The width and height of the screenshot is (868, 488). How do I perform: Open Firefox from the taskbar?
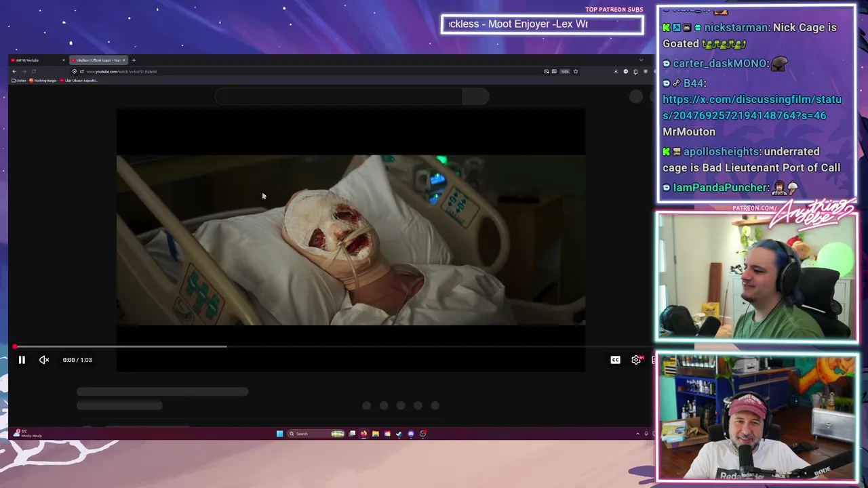click(x=363, y=434)
